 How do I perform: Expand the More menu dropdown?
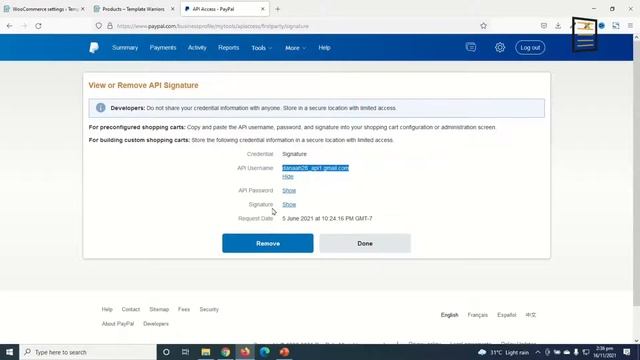[295, 48]
